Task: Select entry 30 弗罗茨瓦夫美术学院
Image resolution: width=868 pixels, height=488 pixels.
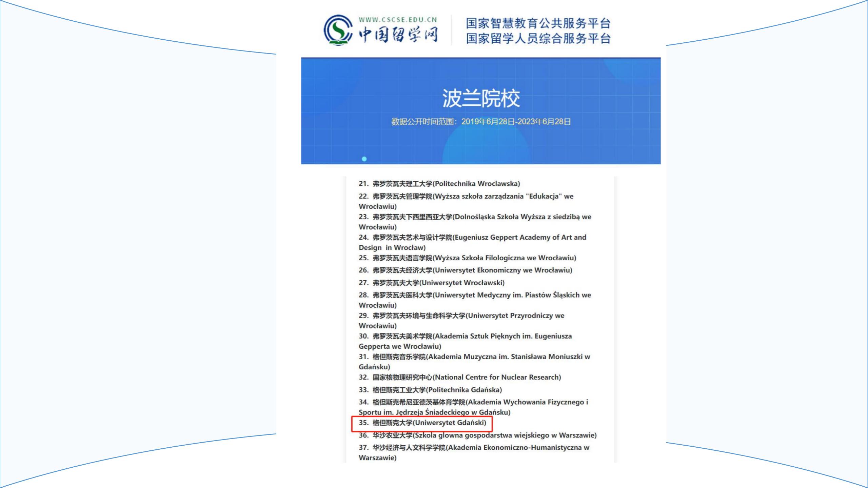Action: click(x=466, y=341)
